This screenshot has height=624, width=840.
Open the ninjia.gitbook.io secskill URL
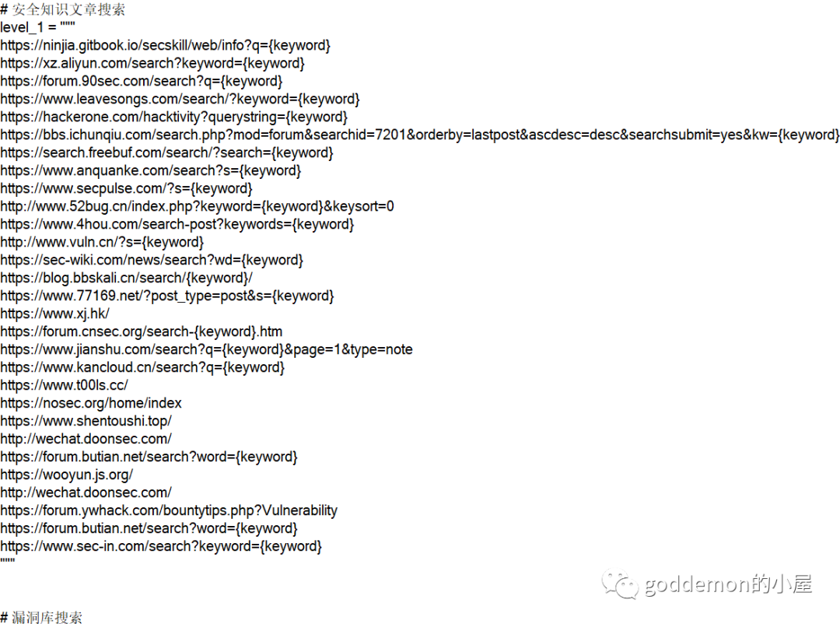point(165,46)
